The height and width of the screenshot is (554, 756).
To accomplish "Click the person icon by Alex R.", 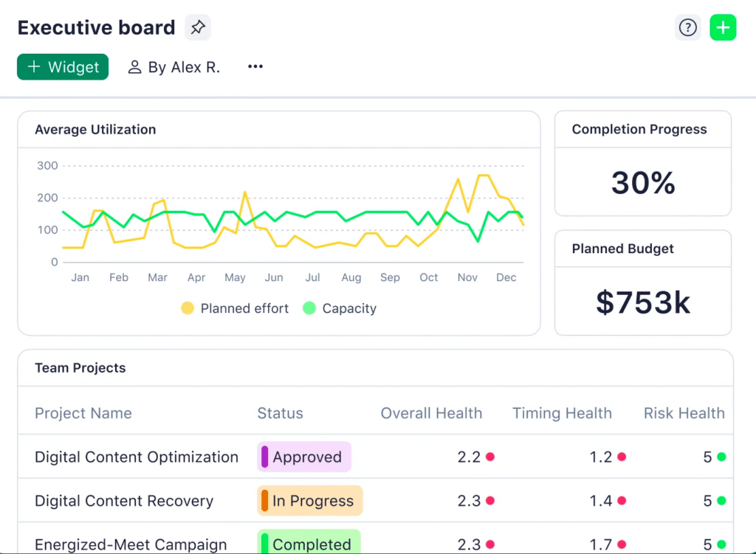I will (134, 67).
